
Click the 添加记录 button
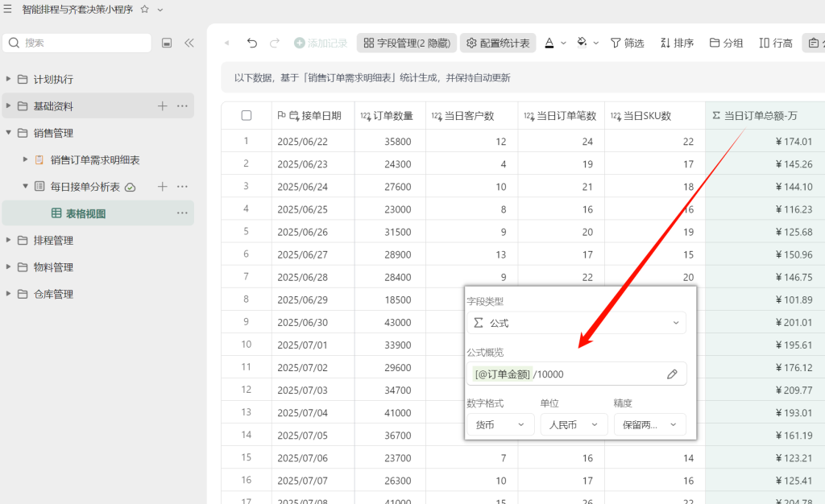pos(321,43)
